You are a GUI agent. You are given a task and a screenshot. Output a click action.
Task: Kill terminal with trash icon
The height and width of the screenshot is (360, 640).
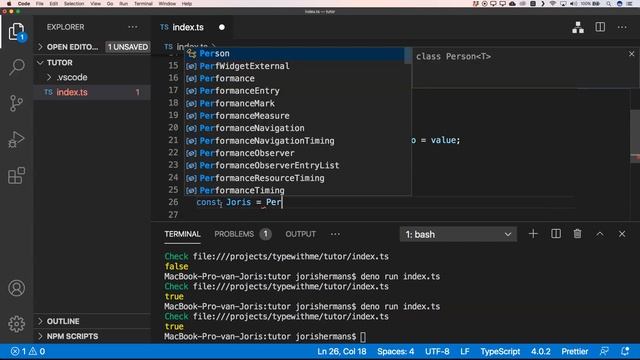[x=577, y=234]
